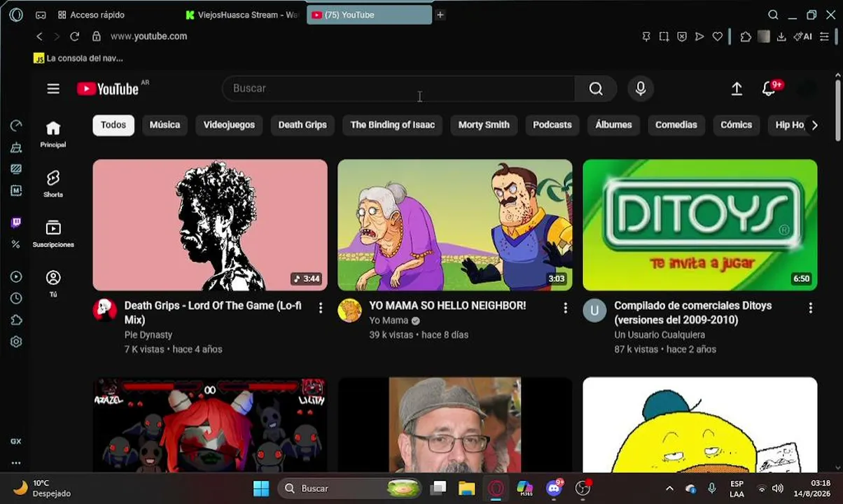Open Discord from the taskbar
Screen dimensions: 843x504
click(x=555, y=488)
